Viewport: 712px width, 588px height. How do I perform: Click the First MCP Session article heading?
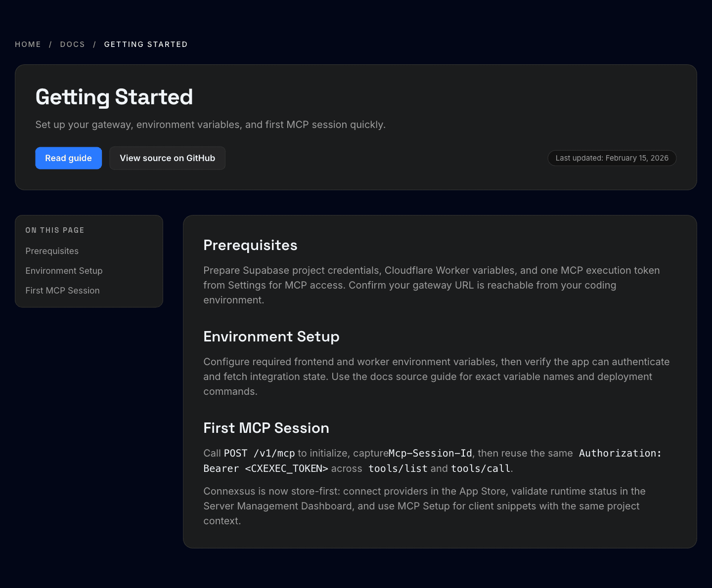(x=266, y=428)
